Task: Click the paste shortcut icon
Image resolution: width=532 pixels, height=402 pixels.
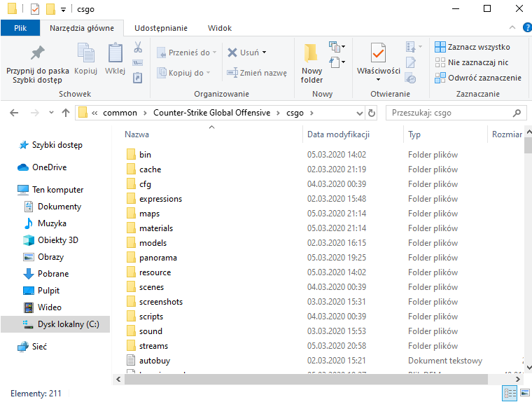Action: 138,78
